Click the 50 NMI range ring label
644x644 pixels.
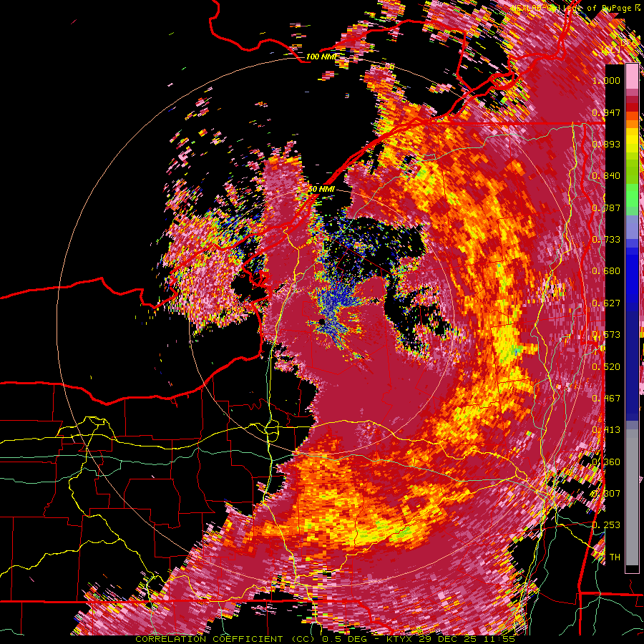pyautogui.click(x=321, y=190)
